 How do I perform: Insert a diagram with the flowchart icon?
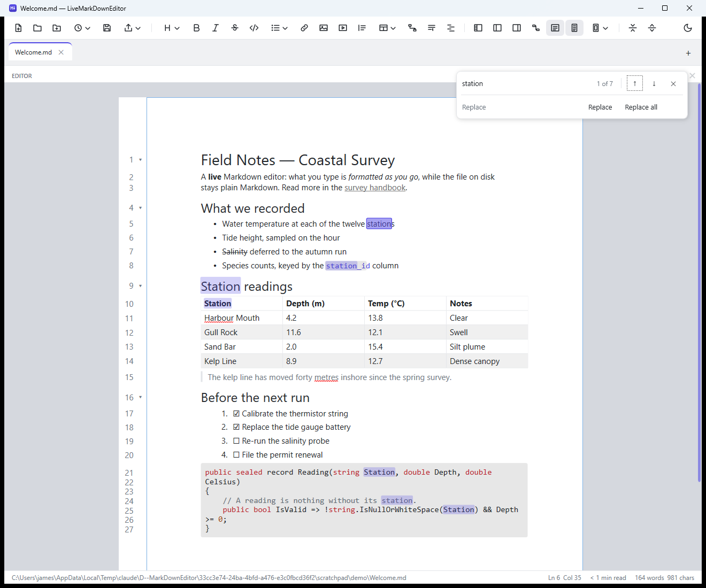click(x=412, y=28)
